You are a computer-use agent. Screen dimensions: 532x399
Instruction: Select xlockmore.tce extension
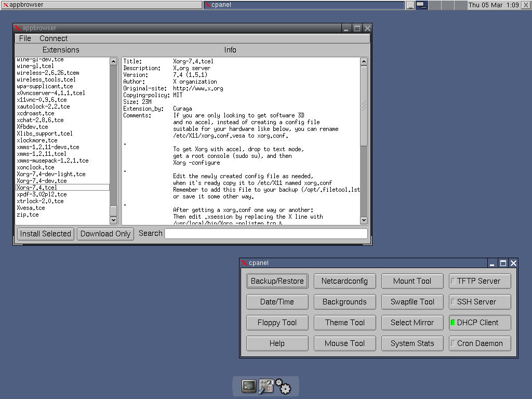tap(63, 140)
